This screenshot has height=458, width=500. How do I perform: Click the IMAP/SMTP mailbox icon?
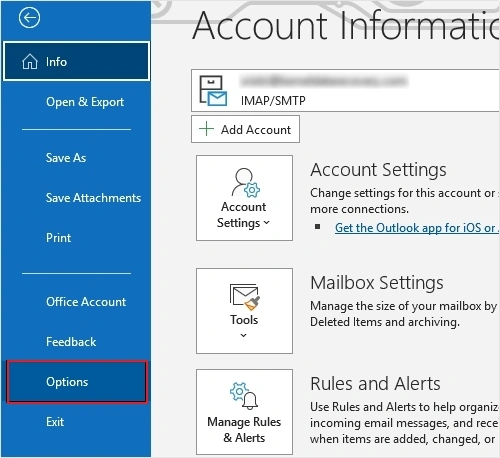(213, 91)
